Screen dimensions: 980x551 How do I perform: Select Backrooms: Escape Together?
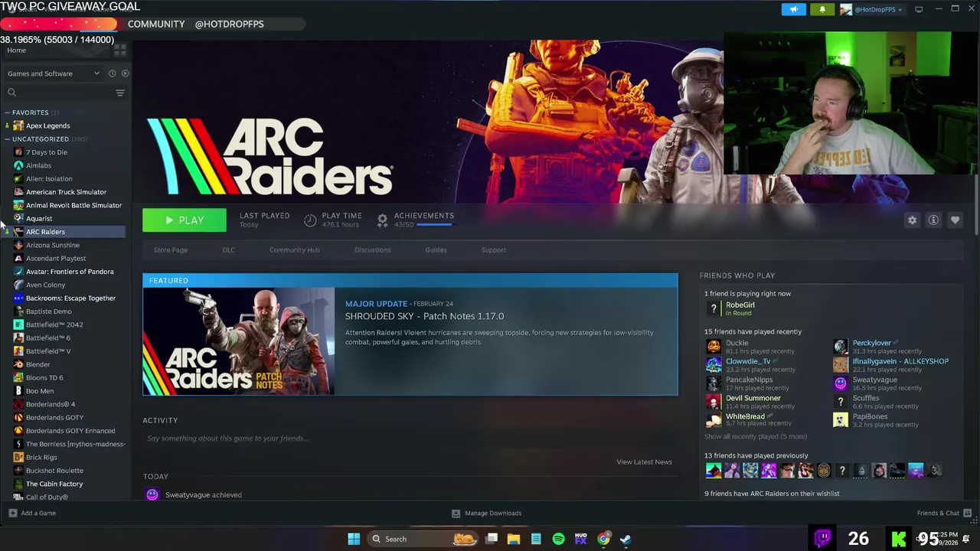(x=70, y=298)
